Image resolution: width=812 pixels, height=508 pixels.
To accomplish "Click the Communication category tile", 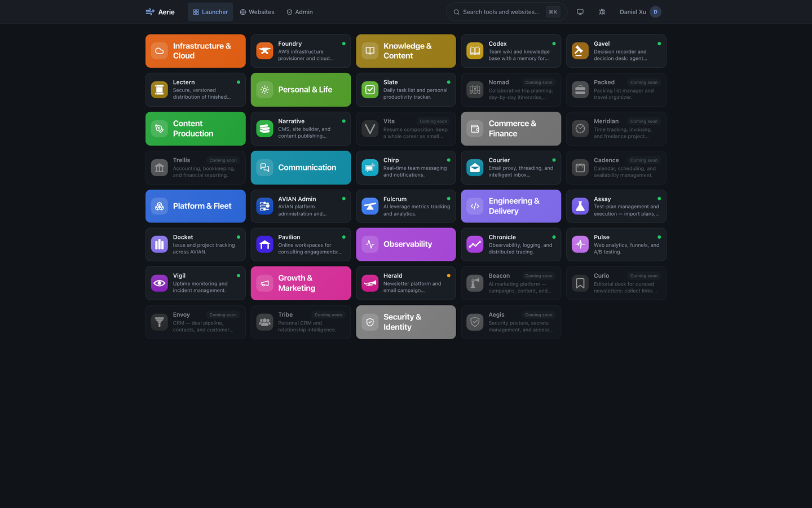I will (x=301, y=168).
